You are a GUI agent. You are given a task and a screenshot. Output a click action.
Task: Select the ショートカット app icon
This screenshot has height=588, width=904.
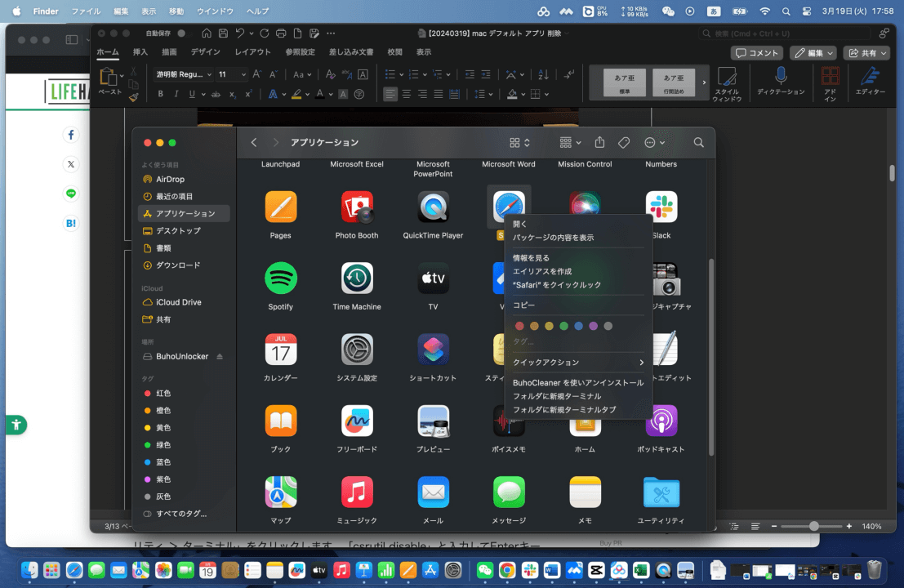tap(433, 350)
